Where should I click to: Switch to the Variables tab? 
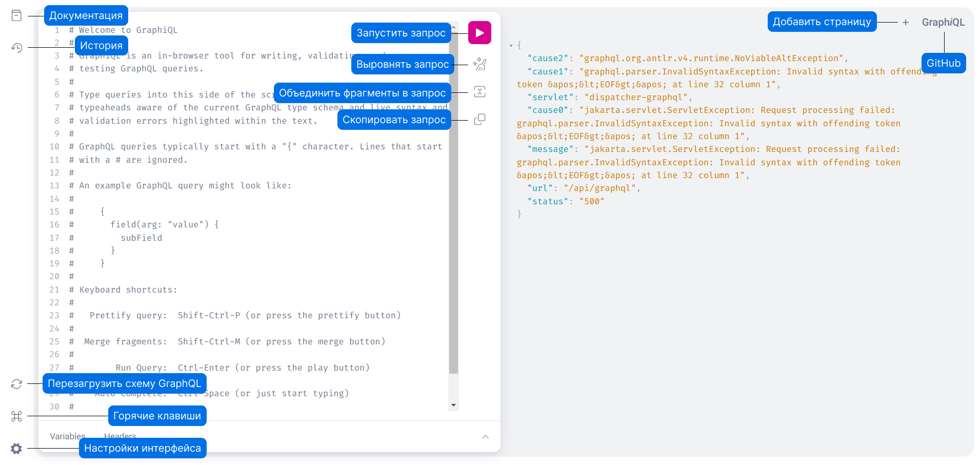67,436
